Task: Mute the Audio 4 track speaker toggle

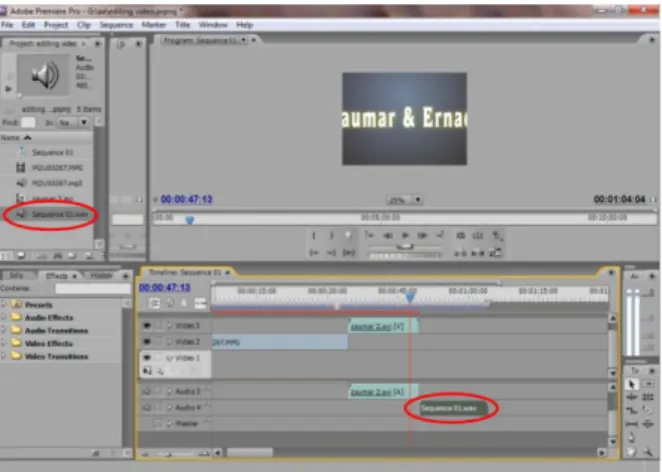Action: [147, 407]
